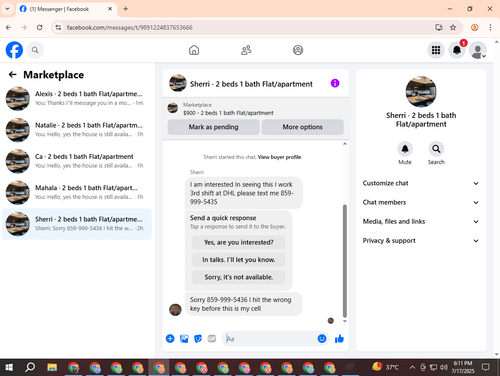This screenshot has height=376, width=500.
Task: Open more actions plus icon in composer
Action: [x=170, y=339]
